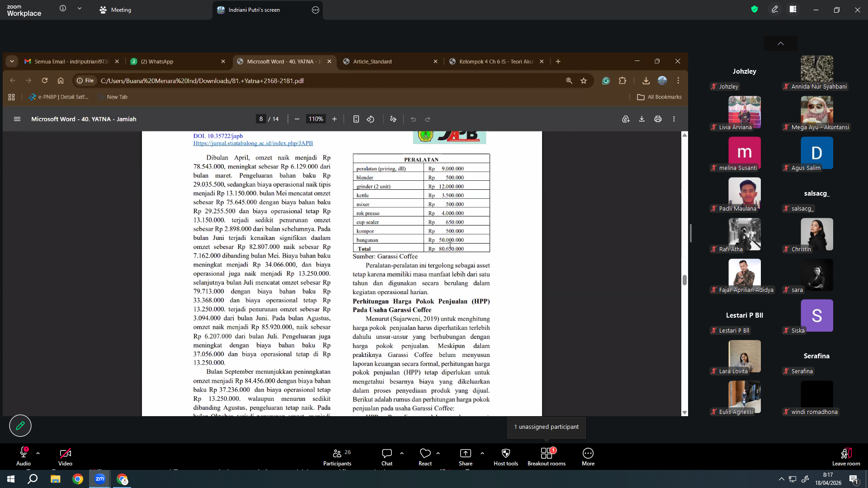The height and width of the screenshot is (488, 868).
Task: Select PDF draw annotation tool
Action: [393, 119]
